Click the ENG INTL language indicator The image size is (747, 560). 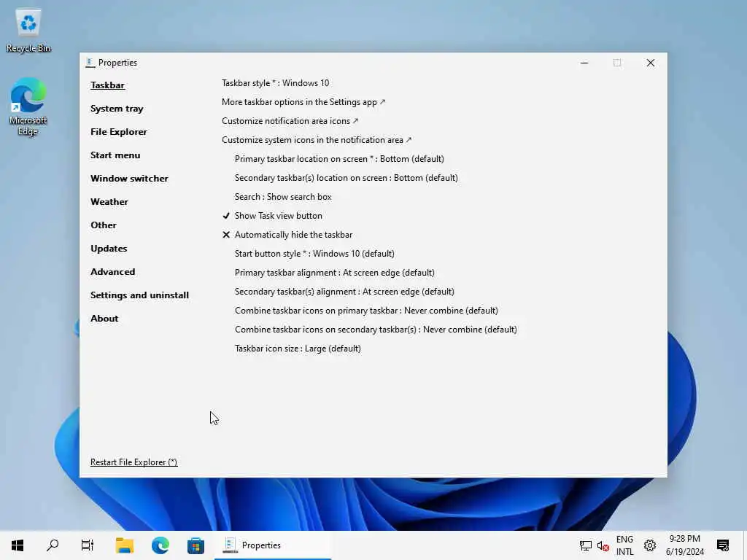tap(624, 545)
